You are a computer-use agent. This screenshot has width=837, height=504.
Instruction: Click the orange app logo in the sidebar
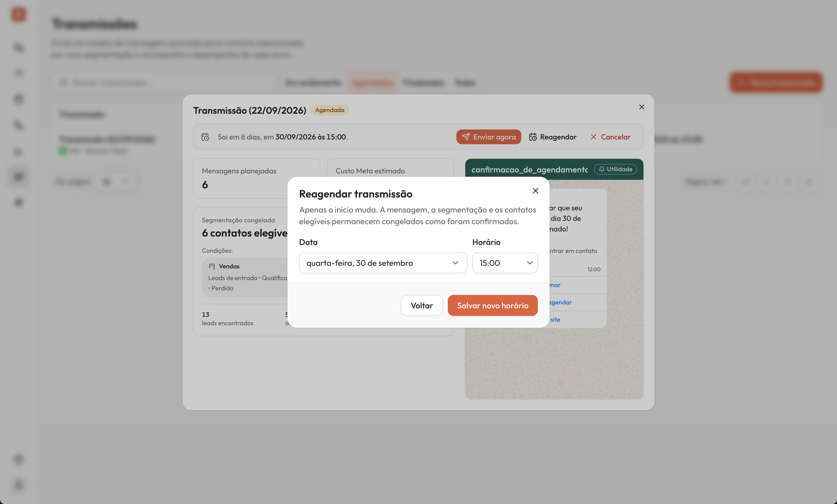coord(19,15)
